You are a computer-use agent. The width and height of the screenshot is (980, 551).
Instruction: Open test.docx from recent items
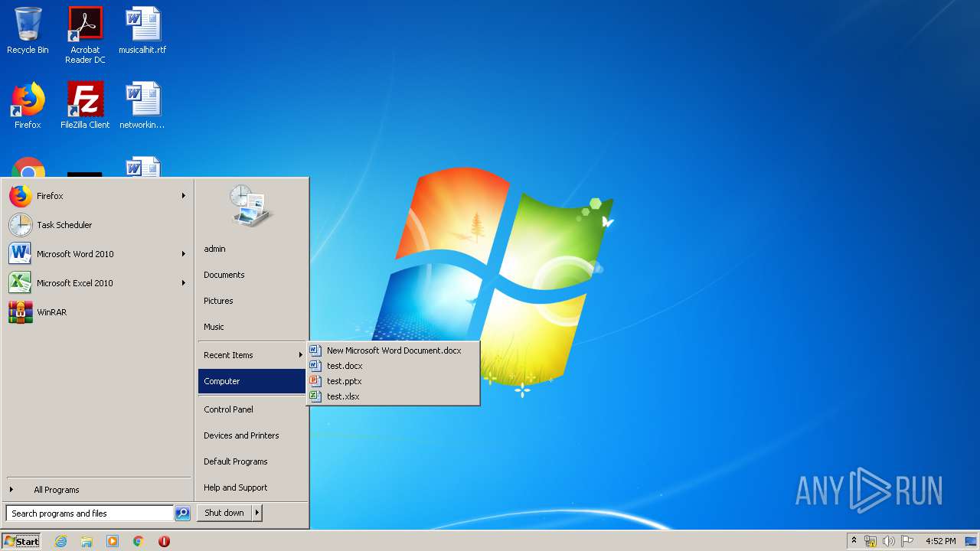(394, 366)
